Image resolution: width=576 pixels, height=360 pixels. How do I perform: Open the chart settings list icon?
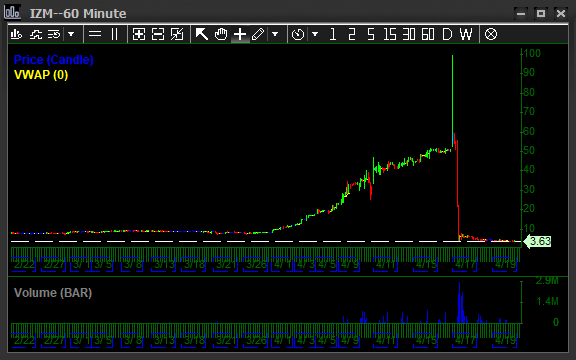54,35
